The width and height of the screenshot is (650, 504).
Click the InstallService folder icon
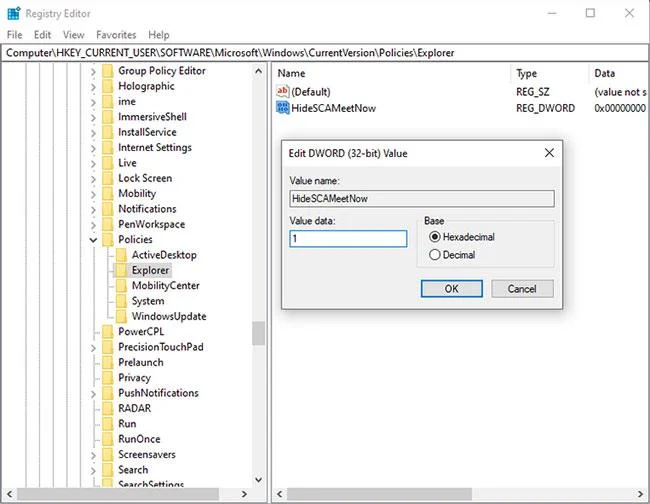click(108, 132)
